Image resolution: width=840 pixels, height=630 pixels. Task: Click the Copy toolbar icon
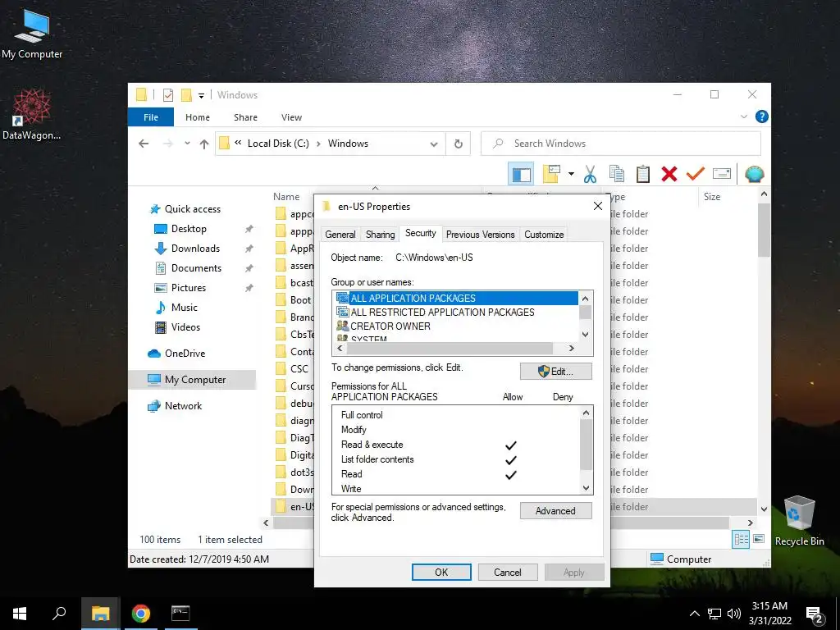(617, 174)
